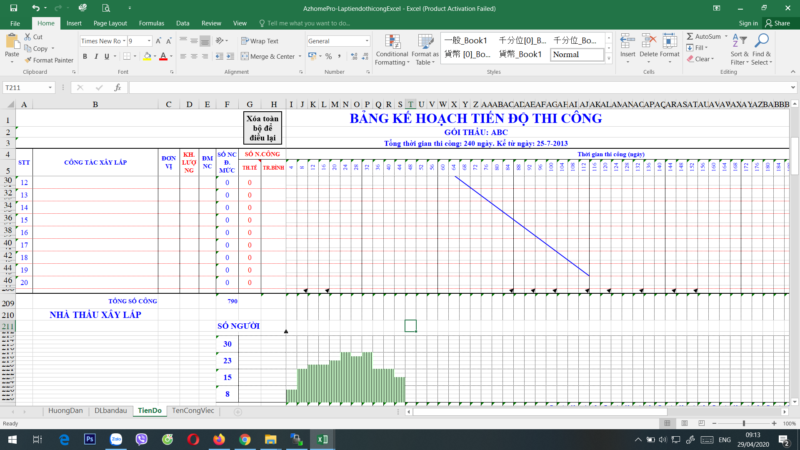Expand the cell styles gallery
The image size is (800, 450).
point(608,59)
